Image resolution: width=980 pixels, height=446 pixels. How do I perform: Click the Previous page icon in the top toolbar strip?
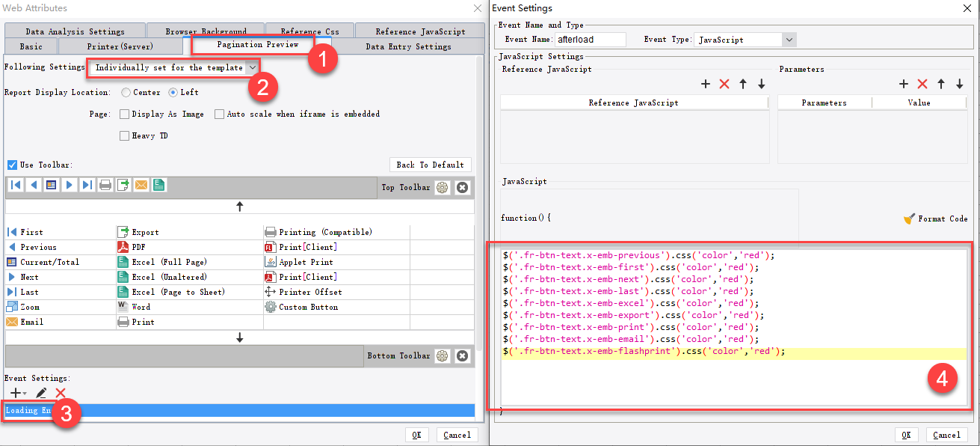pyautogui.click(x=34, y=185)
